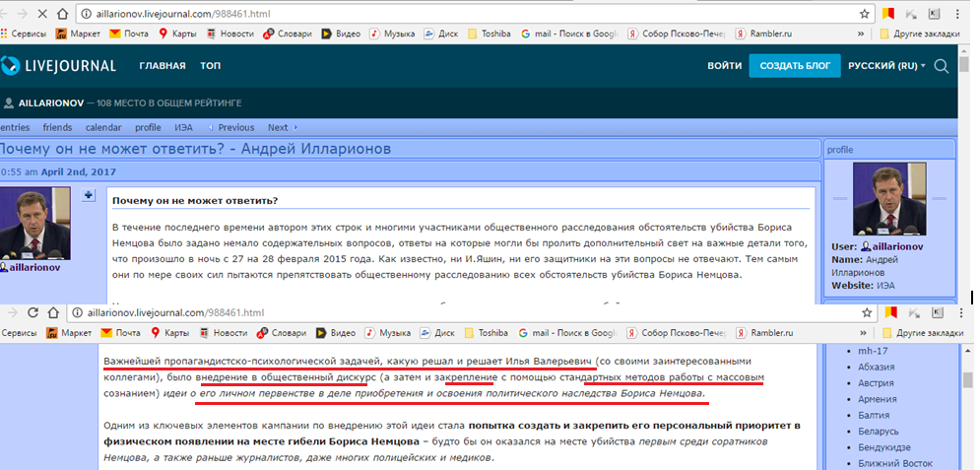Screen dimensions: 980x470
Task: Click the plus icon beside the post
Action: (x=89, y=195)
